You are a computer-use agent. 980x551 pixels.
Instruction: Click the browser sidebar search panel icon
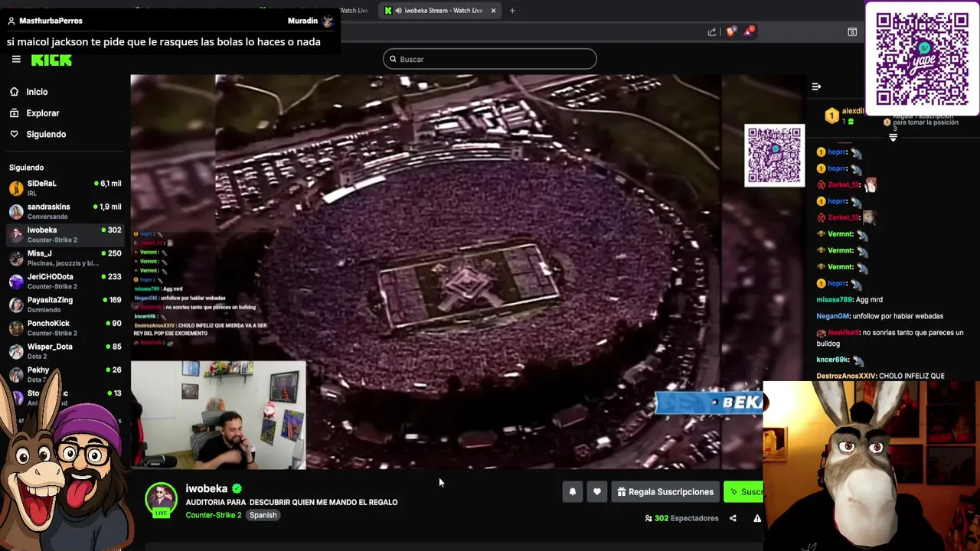click(852, 31)
